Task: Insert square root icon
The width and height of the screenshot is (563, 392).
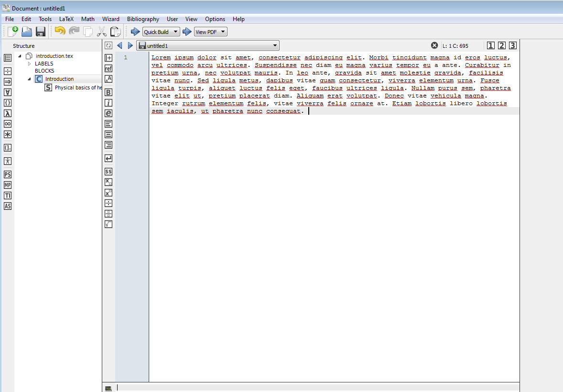Action: click(108, 224)
